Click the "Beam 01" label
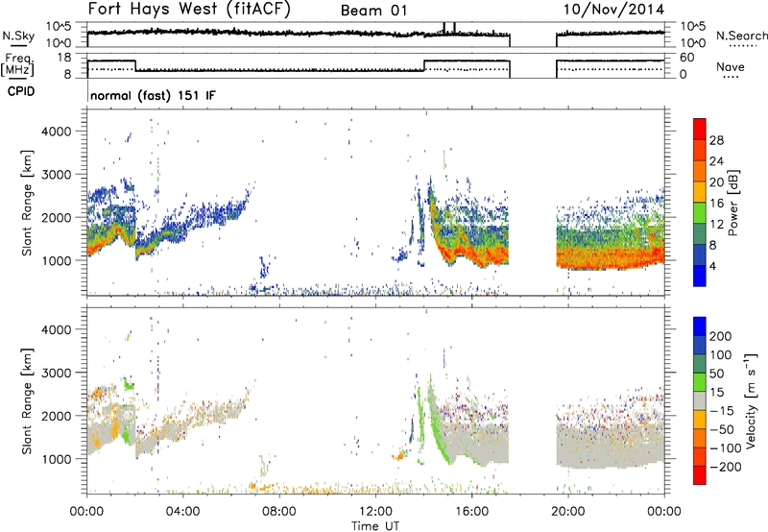 [x=373, y=11]
